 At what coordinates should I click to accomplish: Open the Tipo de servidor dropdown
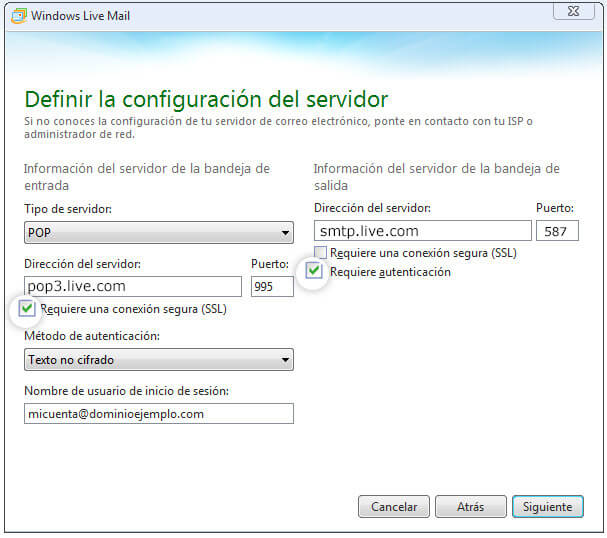159,233
